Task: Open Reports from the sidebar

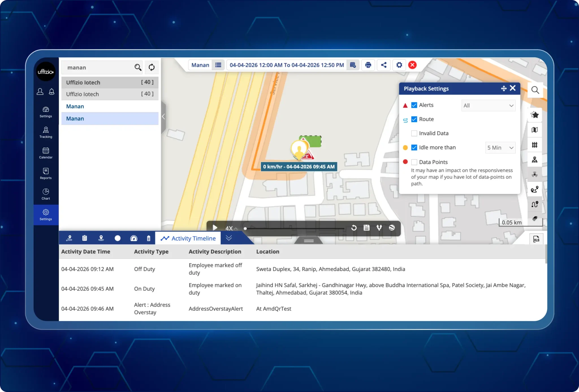Action: pyautogui.click(x=46, y=173)
